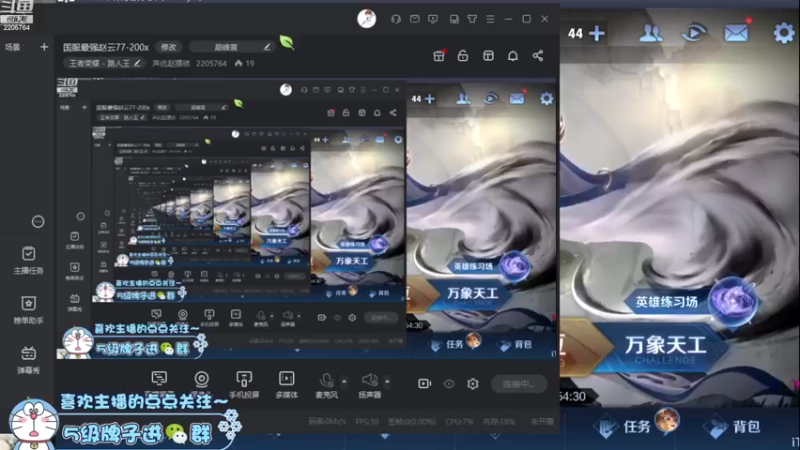The width and height of the screenshot is (800, 450).
Task: Click the Douyu logo at top left
Action: pos(17,15)
